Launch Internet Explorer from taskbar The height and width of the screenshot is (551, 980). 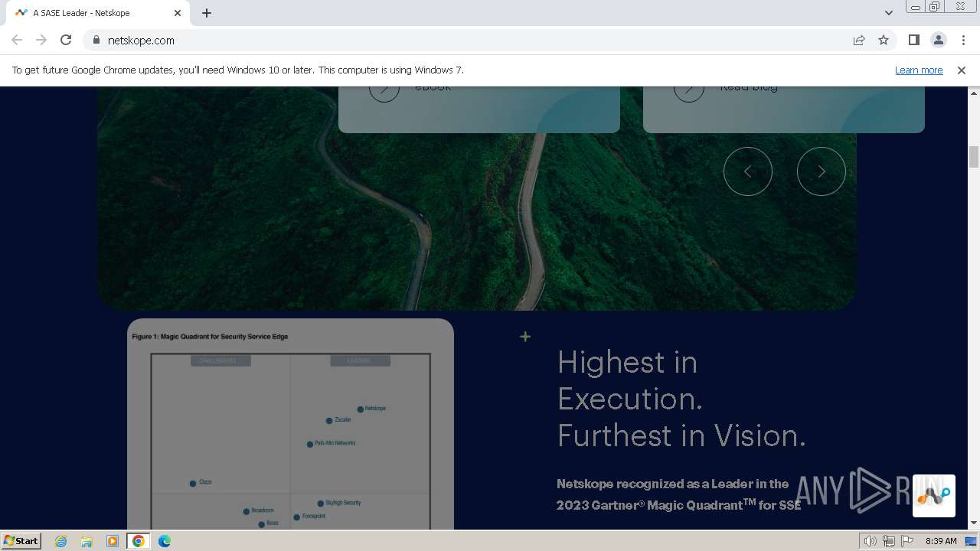pyautogui.click(x=60, y=541)
